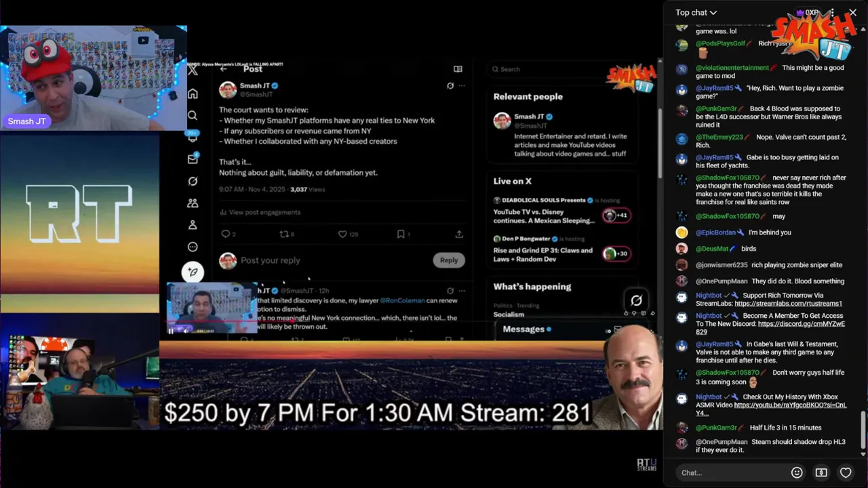The height and width of the screenshot is (488, 868).
Task: Click the Smash JT webcam overlay thumbnail
Action: point(94,77)
